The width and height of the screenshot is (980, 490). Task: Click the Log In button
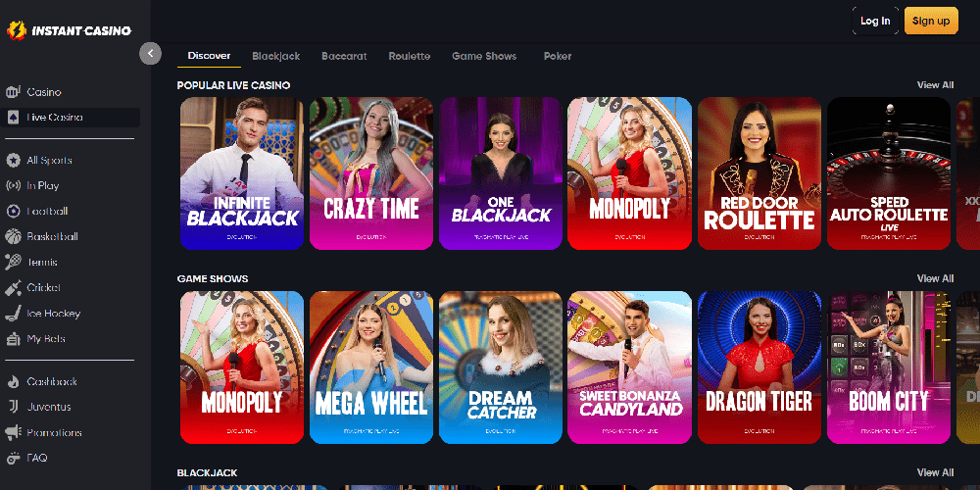(875, 21)
